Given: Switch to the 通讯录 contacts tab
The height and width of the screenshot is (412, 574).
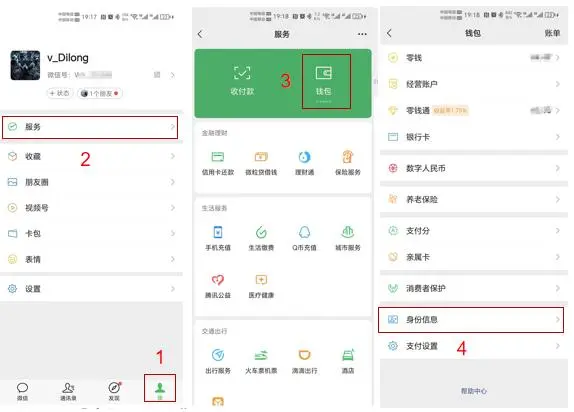Looking at the screenshot, I should pyautogui.click(x=68, y=391).
